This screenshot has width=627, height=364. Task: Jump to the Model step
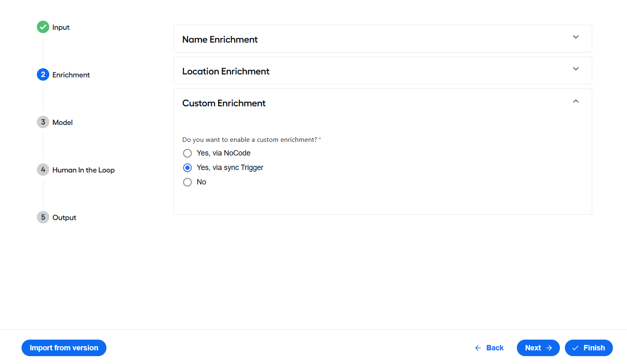click(x=63, y=122)
